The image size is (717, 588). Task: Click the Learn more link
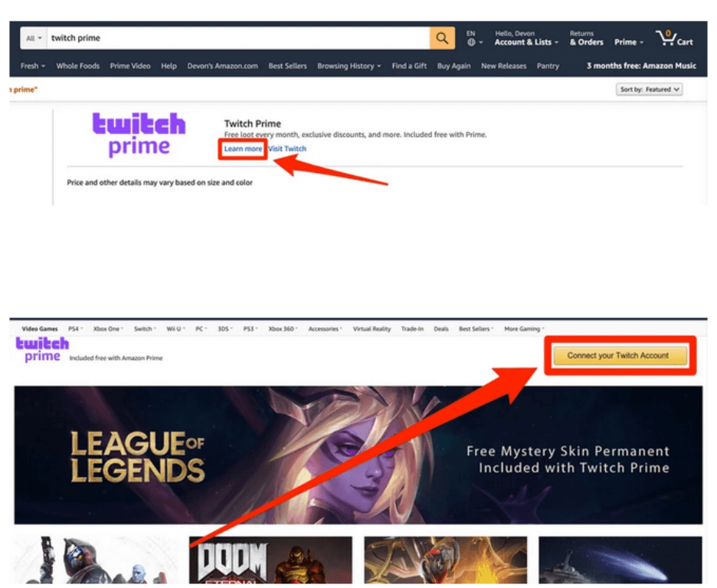tap(243, 149)
